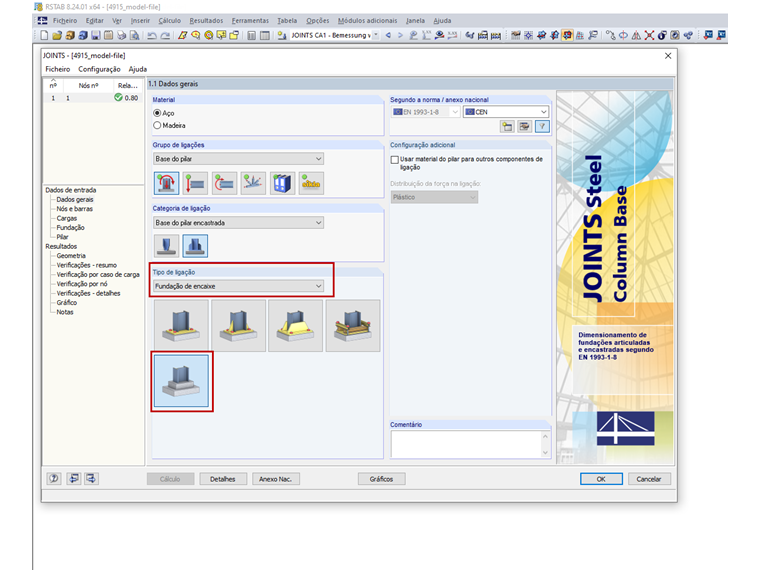
Task: Select the pocket foundation thumbnail
Action: pyautogui.click(x=181, y=381)
